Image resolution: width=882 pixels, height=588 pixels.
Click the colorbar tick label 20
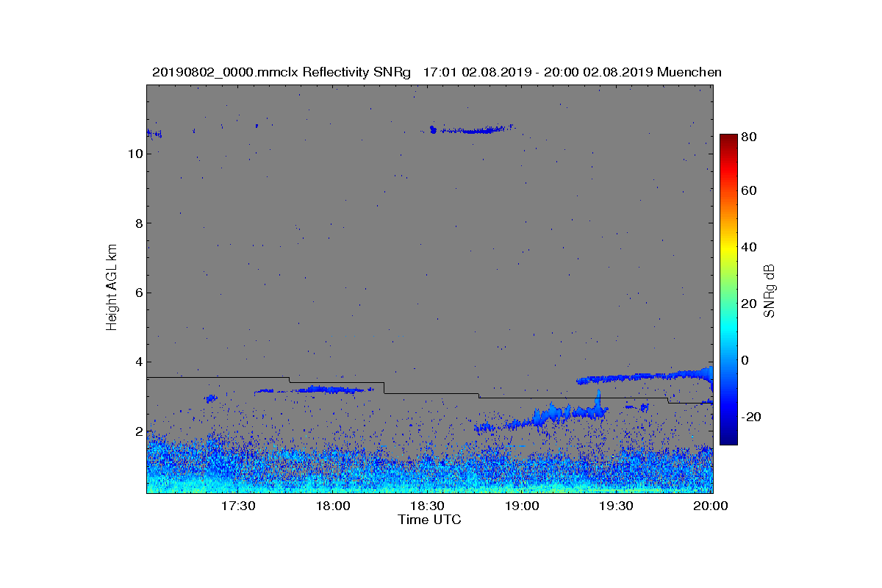(750, 304)
